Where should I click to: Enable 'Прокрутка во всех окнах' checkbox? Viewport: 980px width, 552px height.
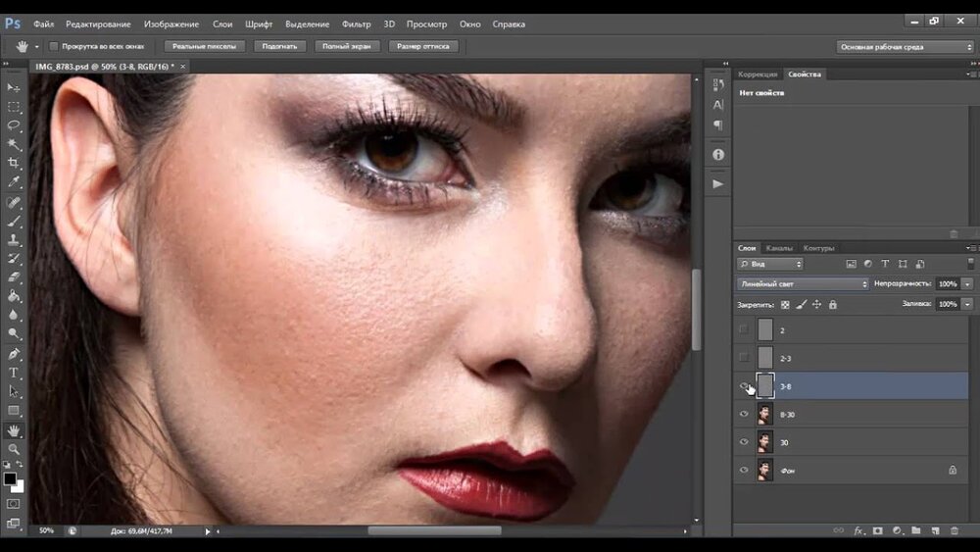click(53, 46)
